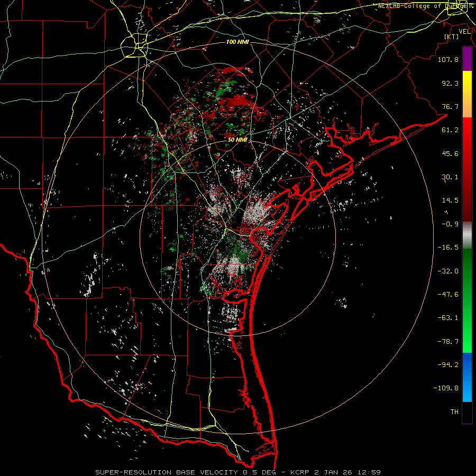
Task: Click the VEL legend heading
Action: pyautogui.click(x=464, y=32)
